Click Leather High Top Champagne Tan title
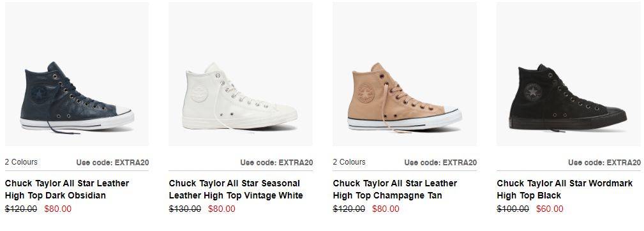The height and width of the screenshot is (231, 644). pos(394,189)
